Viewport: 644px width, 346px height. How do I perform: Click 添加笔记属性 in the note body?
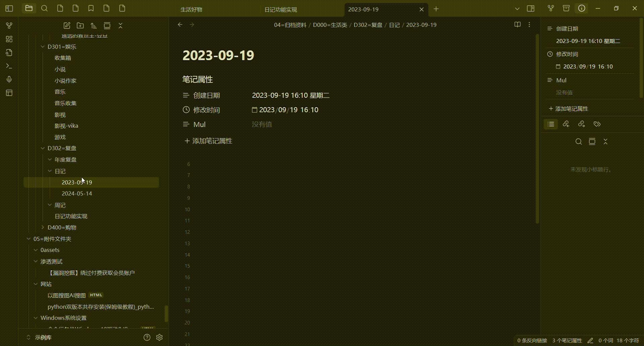tap(208, 141)
